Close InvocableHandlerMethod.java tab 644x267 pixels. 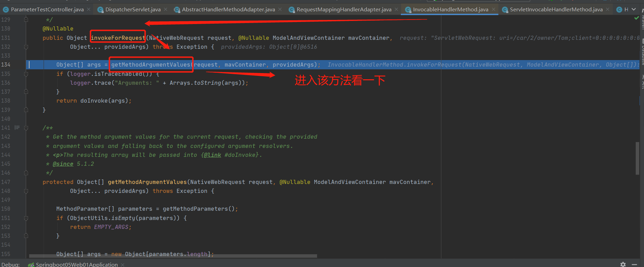(x=494, y=9)
